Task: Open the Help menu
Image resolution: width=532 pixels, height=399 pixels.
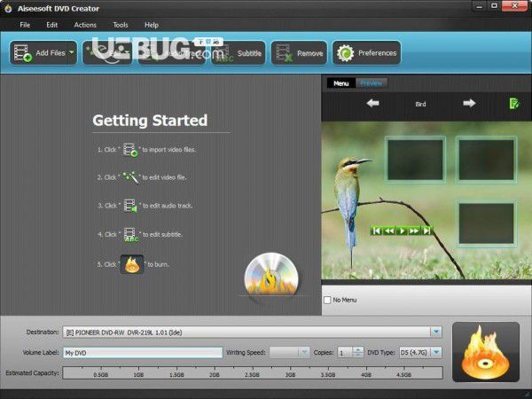Action: tap(152, 25)
